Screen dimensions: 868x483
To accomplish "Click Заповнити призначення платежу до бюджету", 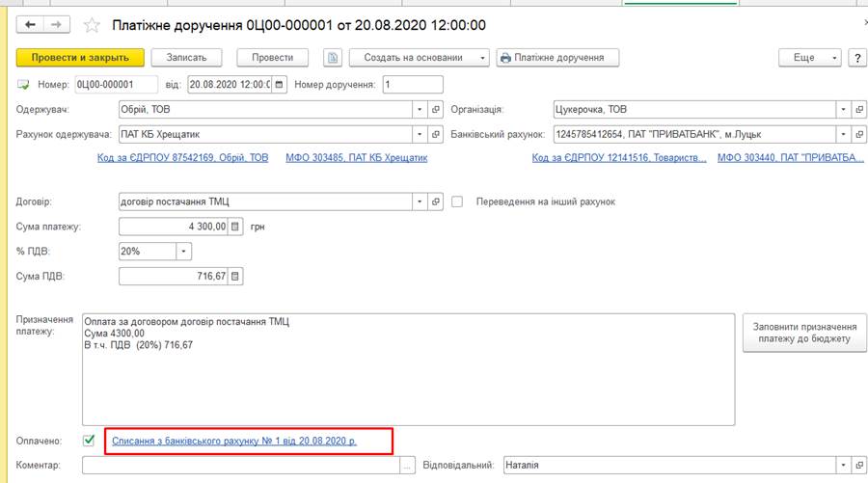I will (804, 334).
